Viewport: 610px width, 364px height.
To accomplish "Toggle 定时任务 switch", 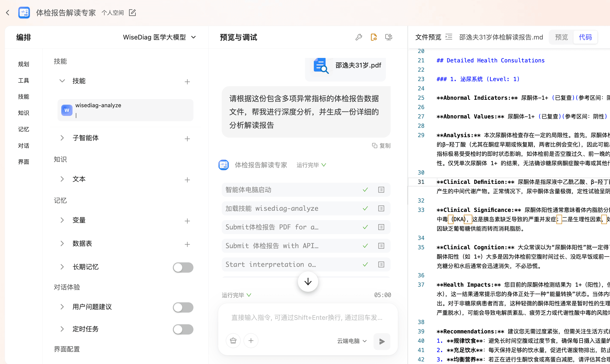I will 183,329.
